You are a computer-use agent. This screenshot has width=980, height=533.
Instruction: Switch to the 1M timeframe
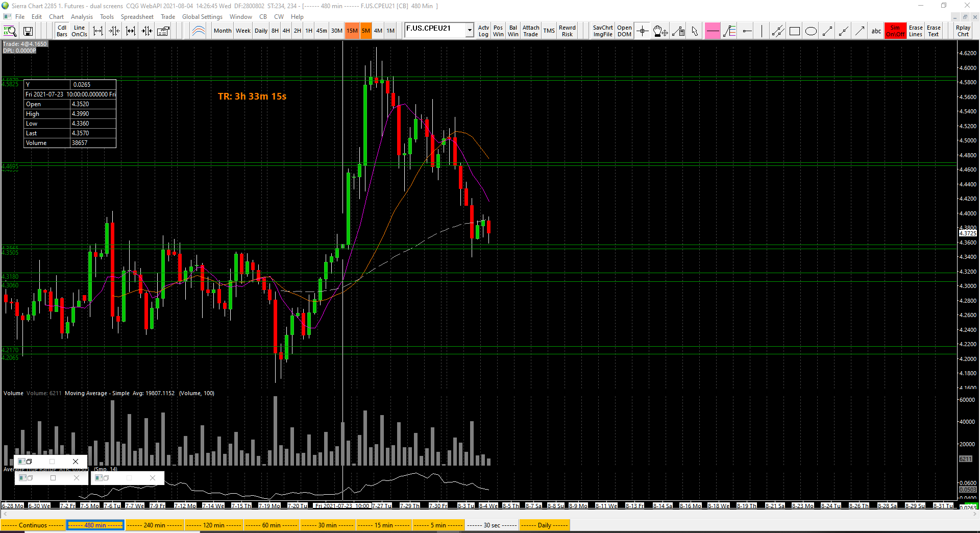pos(390,31)
